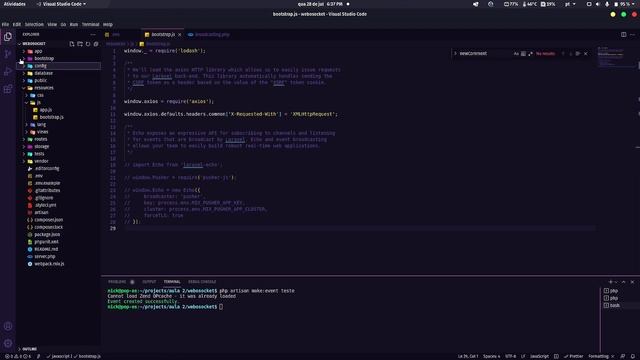Click line and column position indicator

[x=468, y=356]
